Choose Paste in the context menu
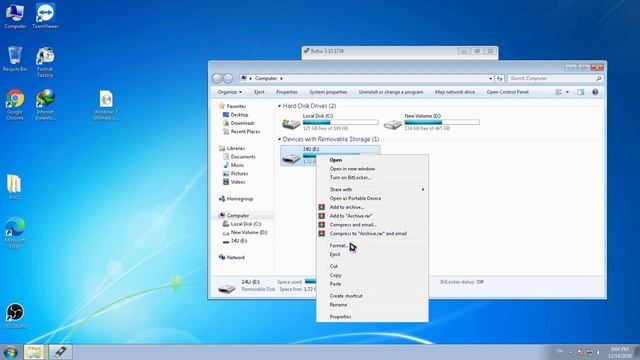Screen dimensions: 640x360 pyautogui.click(x=372, y=284)
